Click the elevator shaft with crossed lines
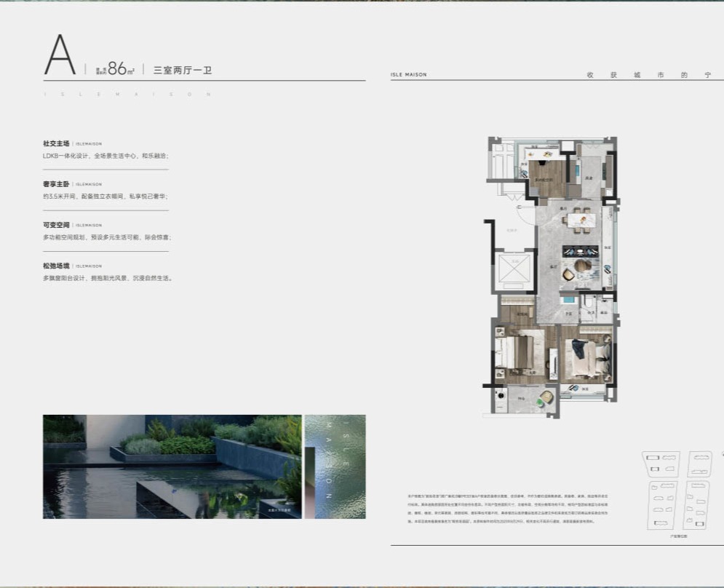 pyautogui.click(x=514, y=270)
